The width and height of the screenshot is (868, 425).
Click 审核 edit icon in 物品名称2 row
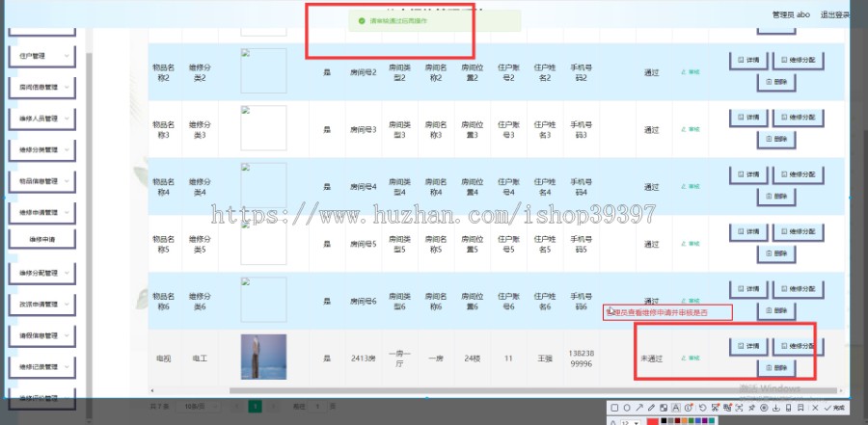691,72
